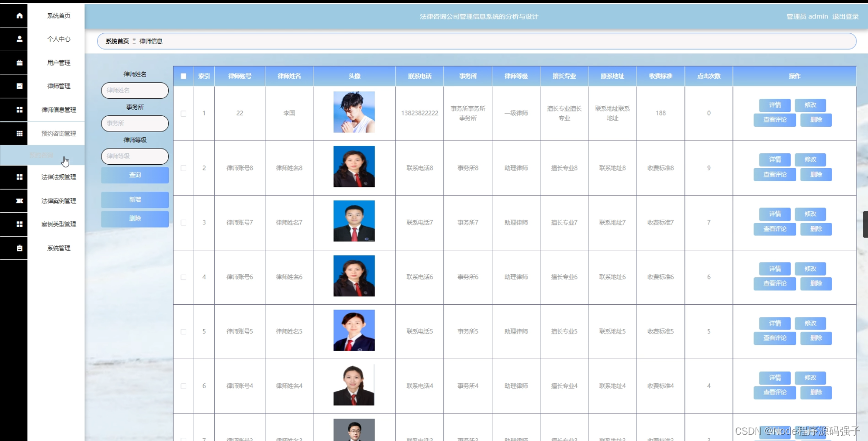Open the avatar photo of 李国
Viewport: 868px width, 441px height.
click(354, 112)
